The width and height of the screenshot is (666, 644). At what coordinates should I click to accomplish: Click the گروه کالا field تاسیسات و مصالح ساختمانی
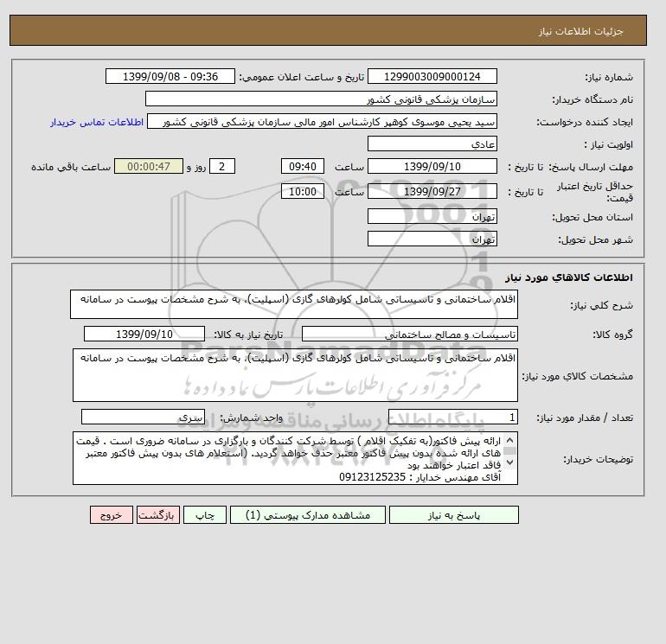point(409,335)
